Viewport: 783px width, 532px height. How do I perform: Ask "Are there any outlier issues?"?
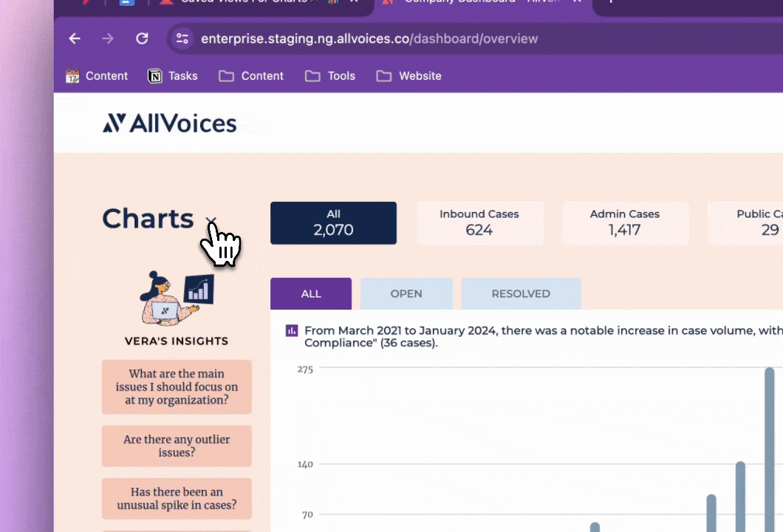tap(177, 446)
